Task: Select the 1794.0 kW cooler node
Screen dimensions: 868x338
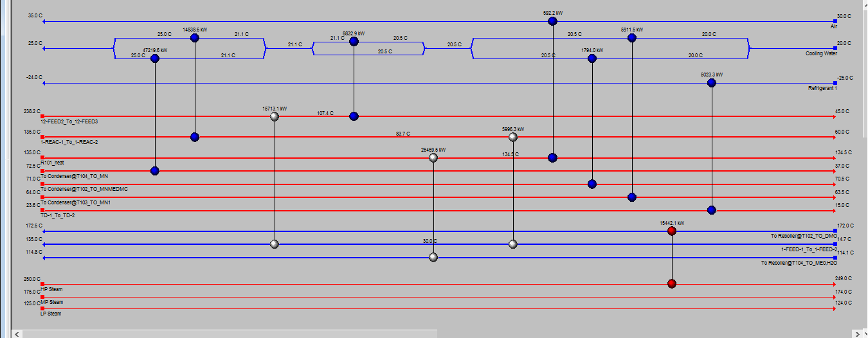Action: [x=592, y=58]
